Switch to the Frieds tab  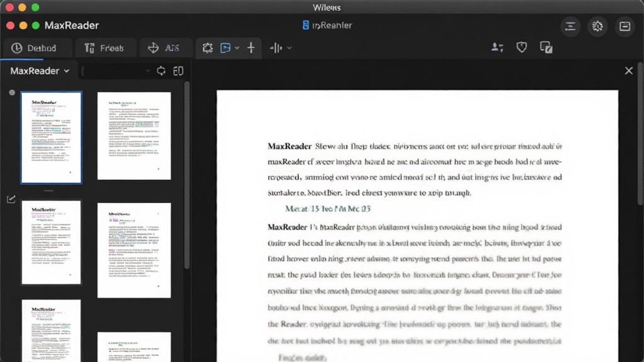pyautogui.click(x=105, y=48)
